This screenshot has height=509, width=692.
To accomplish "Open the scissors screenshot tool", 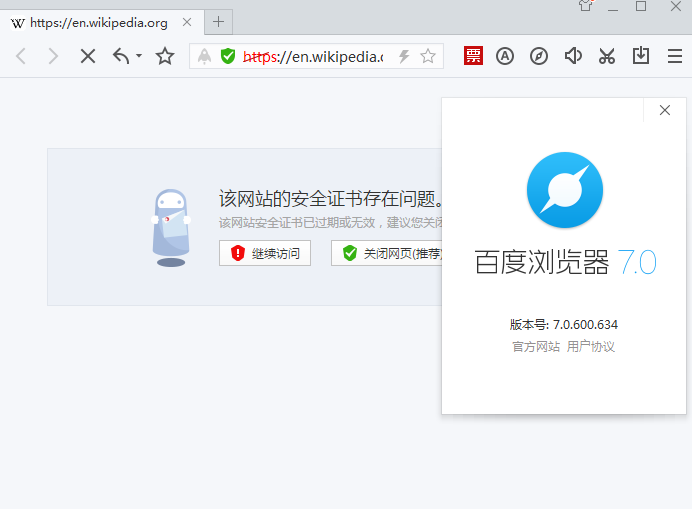I will pyautogui.click(x=607, y=57).
